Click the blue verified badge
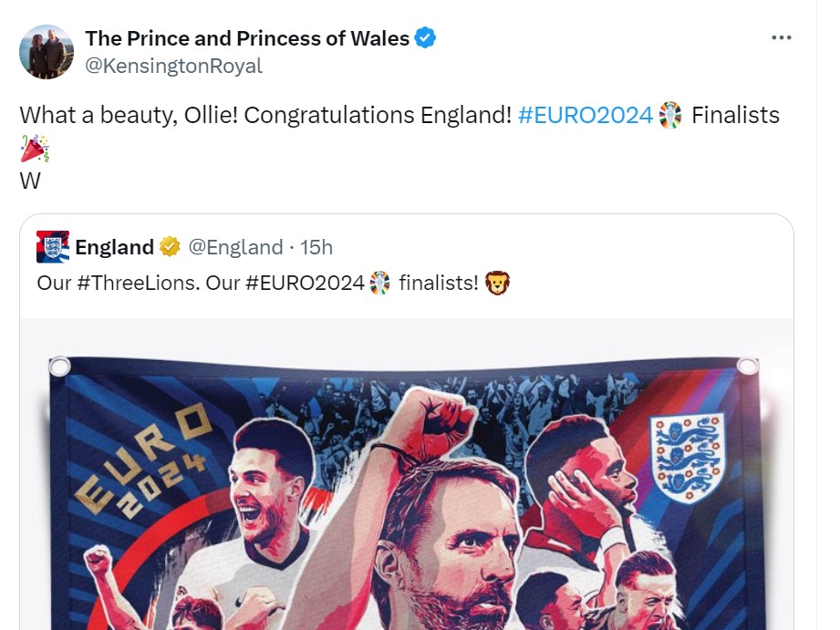840x630 pixels. click(425, 38)
